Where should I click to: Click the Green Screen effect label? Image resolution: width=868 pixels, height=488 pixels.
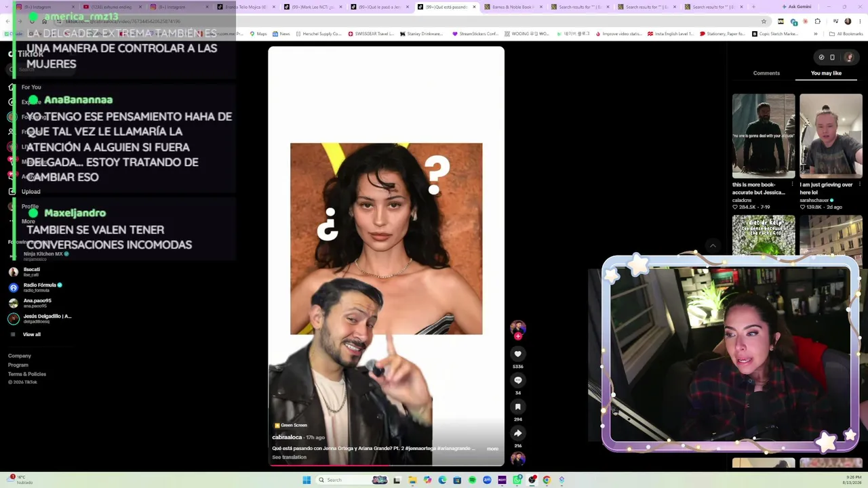coord(290,425)
